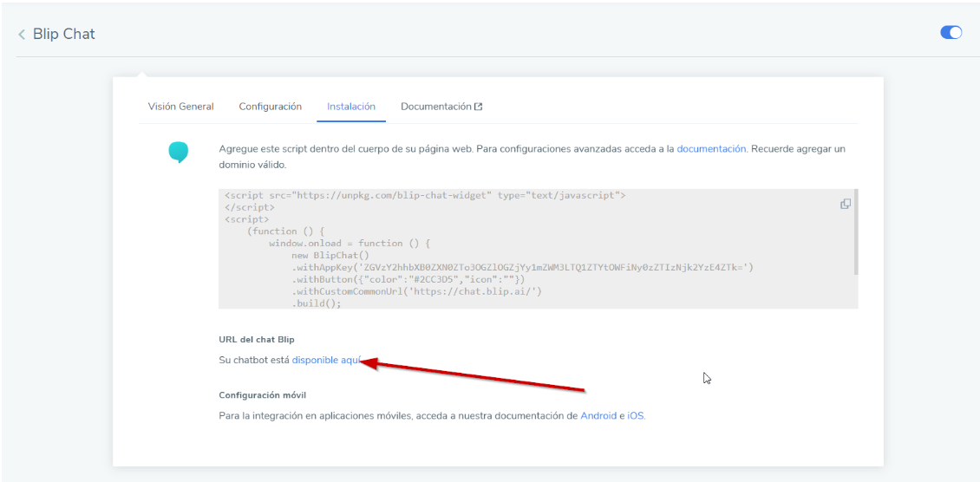Click the external-link icon next to Documentación
The image size is (980, 482).
point(478,107)
